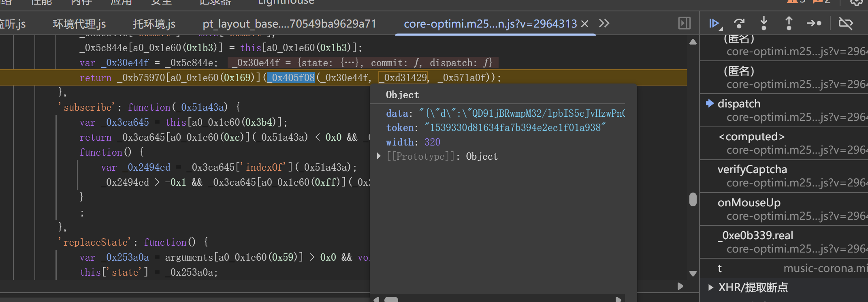Click the Object header of the popup

click(x=402, y=95)
